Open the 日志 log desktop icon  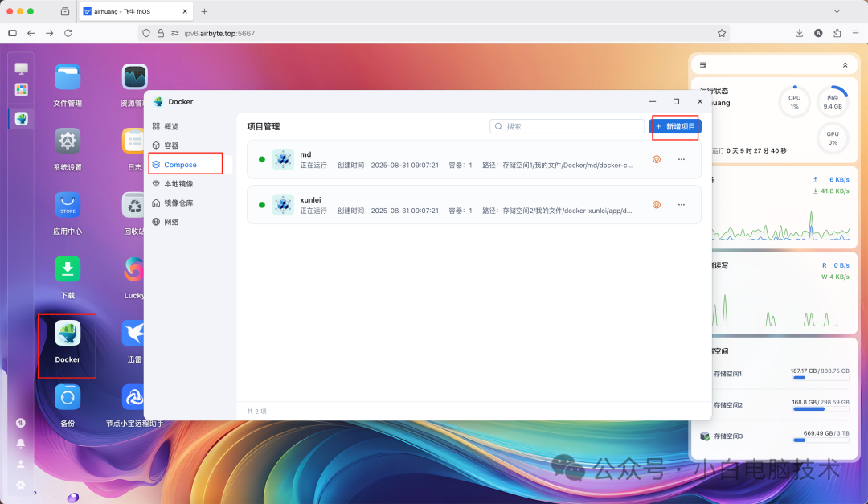point(133,141)
